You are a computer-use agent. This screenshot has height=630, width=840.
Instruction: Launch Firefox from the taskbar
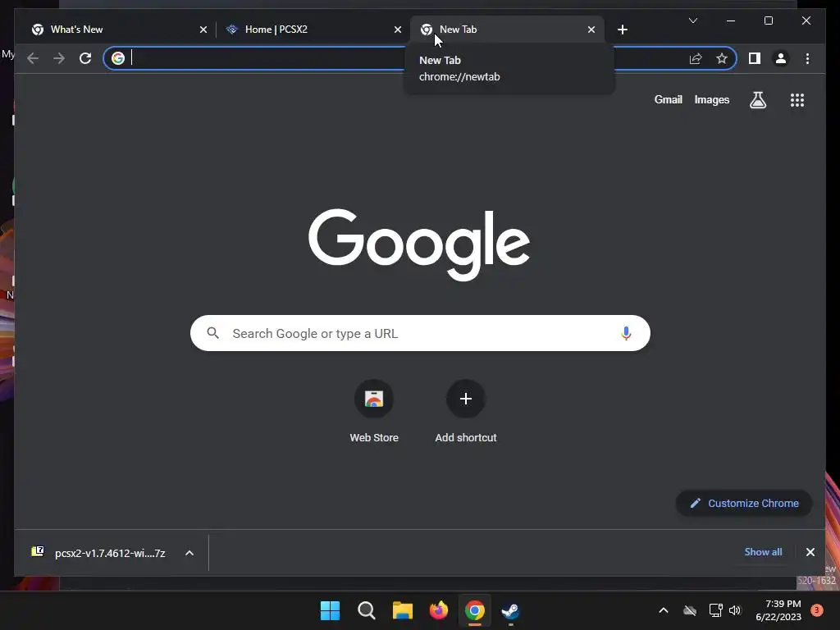[x=439, y=610]
